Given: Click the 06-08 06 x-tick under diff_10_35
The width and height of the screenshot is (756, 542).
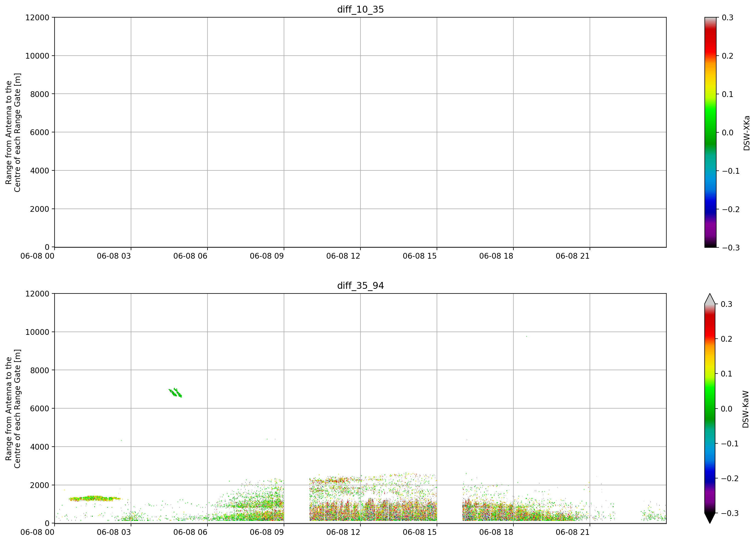Looking at the screenshot, I should coord(190,256).
